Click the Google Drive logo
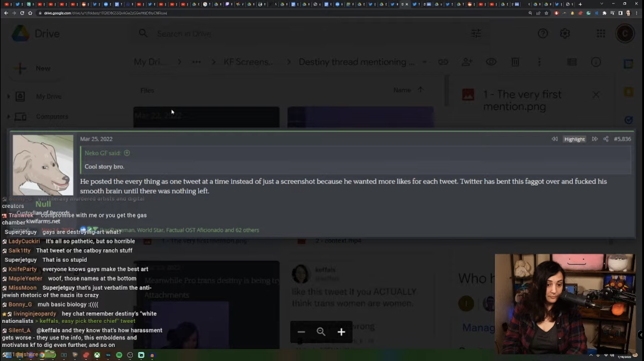644x361 pixels. (x=20, y=33)
